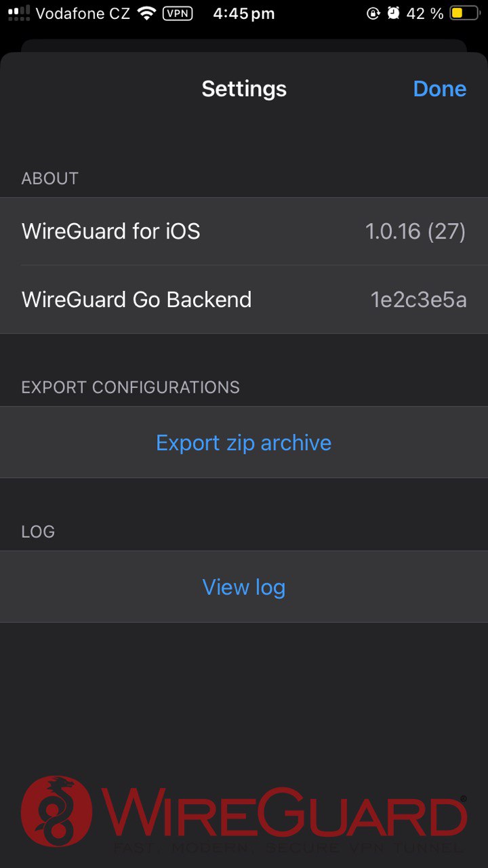Tap the 42 % battery percentage
Image resolution: width=488 pixels, height=868 pixels.
pos(425,14)
